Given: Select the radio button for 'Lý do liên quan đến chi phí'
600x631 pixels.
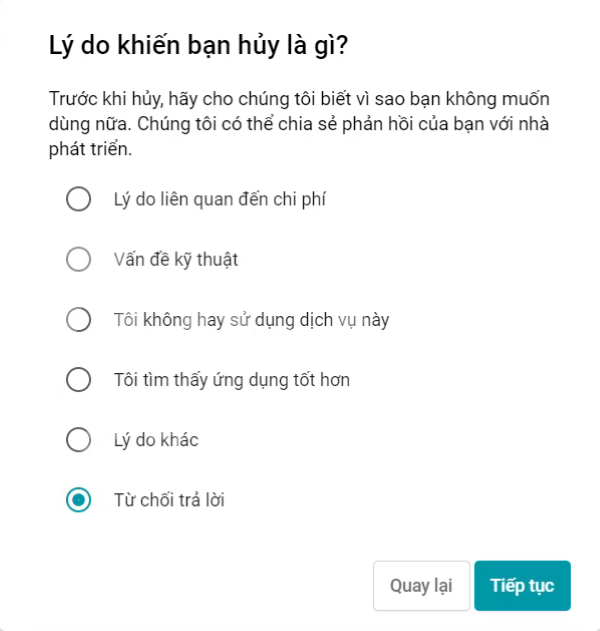Looking at the screenshot, I should click(79, 199).
